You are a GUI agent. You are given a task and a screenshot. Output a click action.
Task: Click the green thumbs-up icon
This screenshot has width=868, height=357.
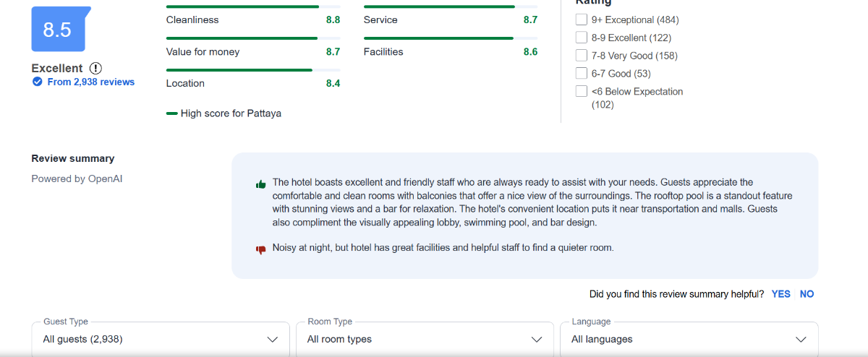(261, 184)
